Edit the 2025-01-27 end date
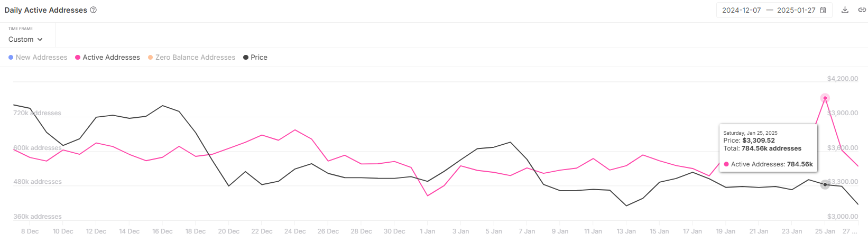This screenshot has height=243, width=868. tap(796, 10)
